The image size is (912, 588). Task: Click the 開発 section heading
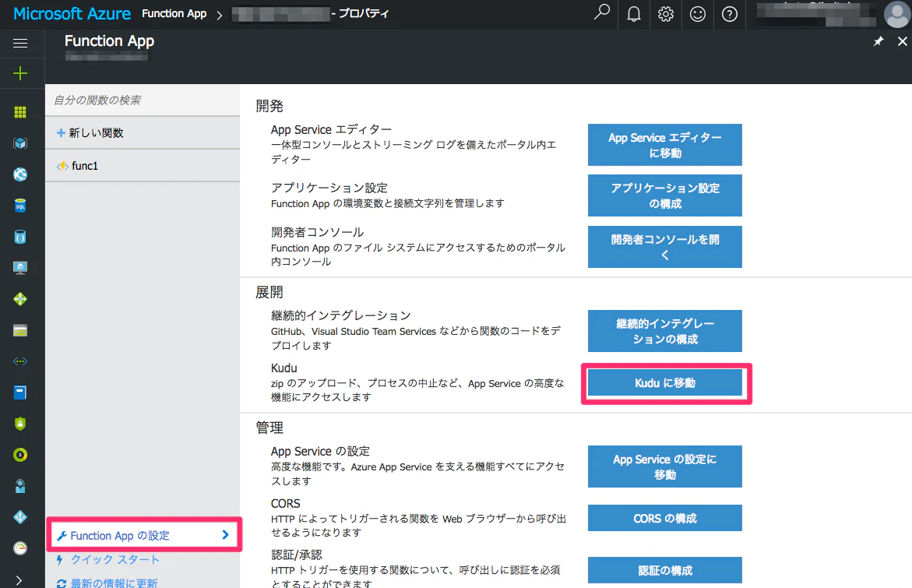tap(269, 106)
